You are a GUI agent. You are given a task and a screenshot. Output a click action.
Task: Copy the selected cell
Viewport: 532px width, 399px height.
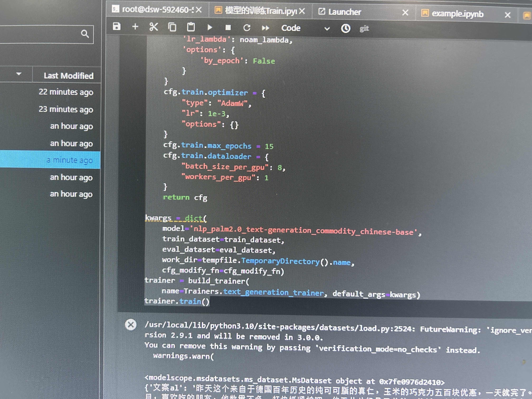172,27
